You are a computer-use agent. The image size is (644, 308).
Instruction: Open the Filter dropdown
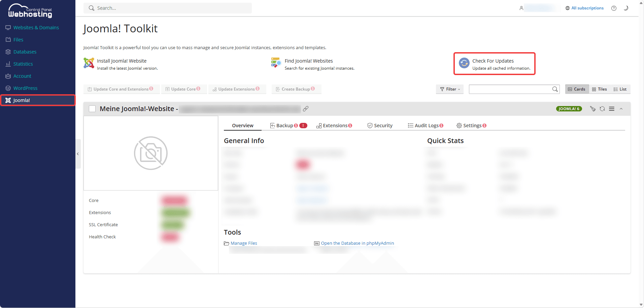[x=450, y=89]
